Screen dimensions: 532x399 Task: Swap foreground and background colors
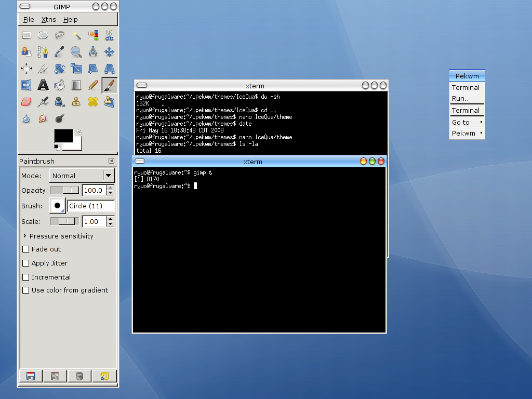coord(79,131)
